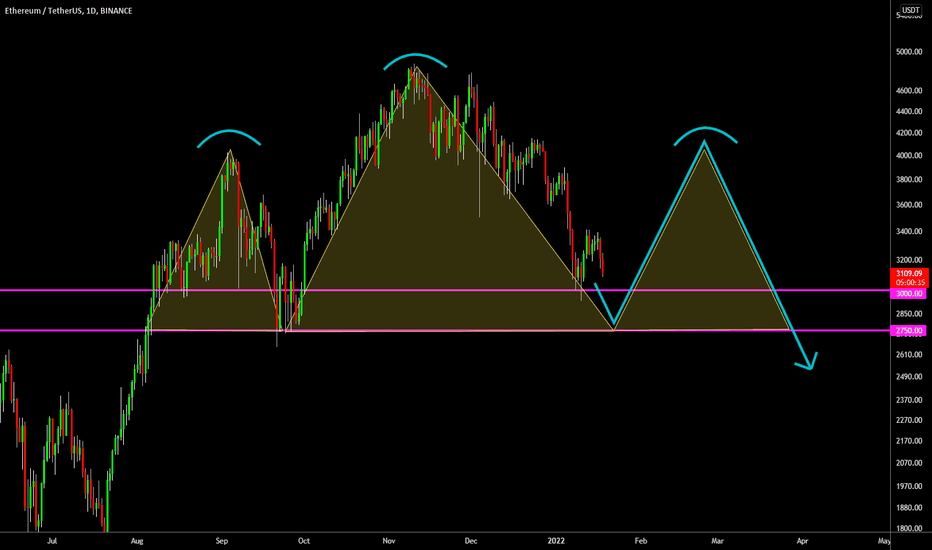
Task: Select the 3400.00 price axis label
Action: coord(909,231)
